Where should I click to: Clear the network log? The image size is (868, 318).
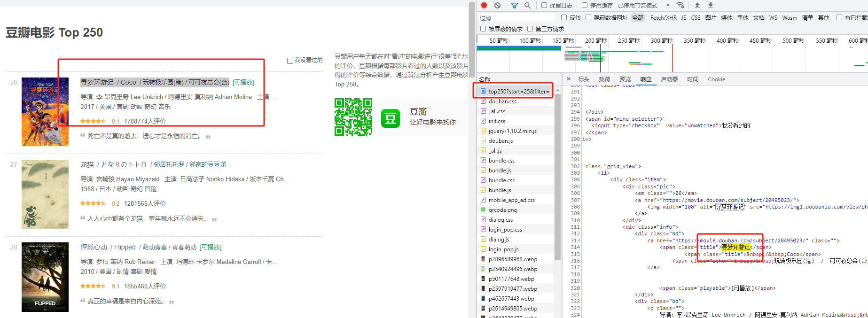(x=497, y=6)
